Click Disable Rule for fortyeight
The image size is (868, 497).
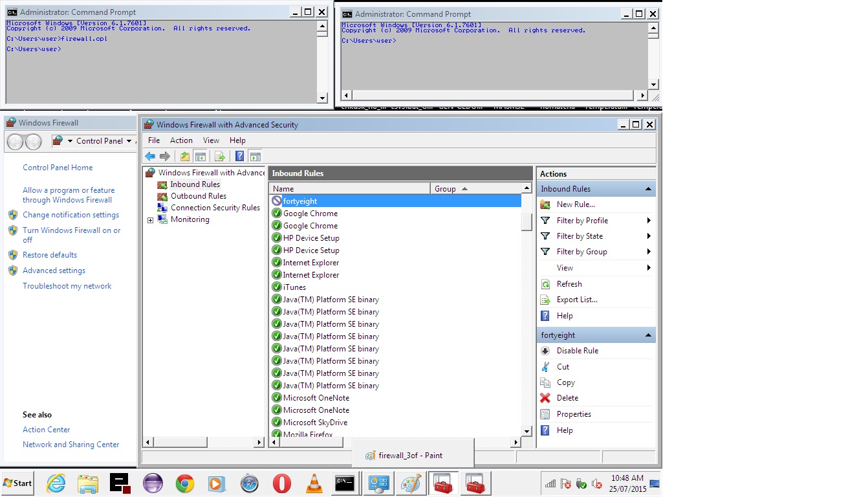[578, 351]
